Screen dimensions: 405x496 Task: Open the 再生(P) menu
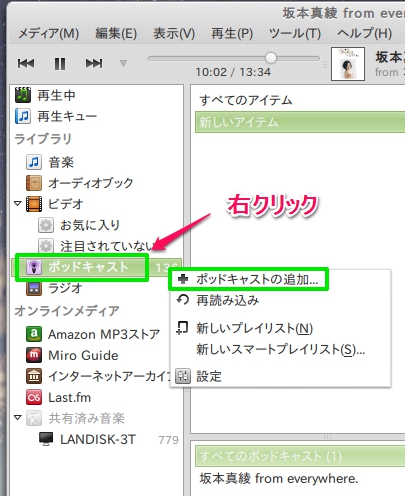(232, 33)
